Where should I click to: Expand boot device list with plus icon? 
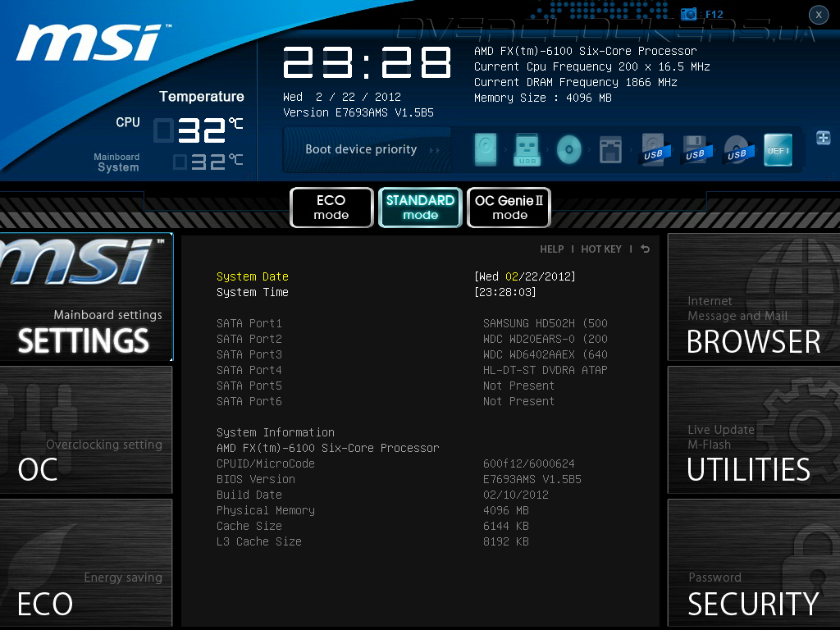pyautogui.click(x=824, y=138)
